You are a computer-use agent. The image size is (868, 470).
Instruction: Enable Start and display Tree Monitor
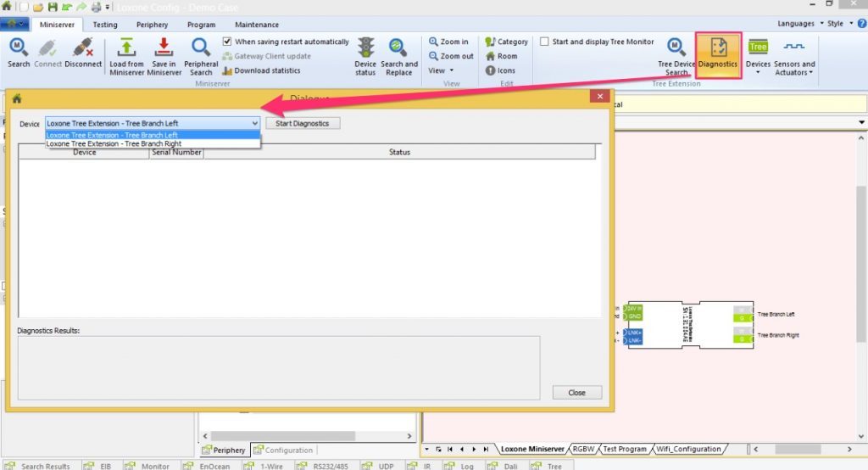[x=544, y=42]
